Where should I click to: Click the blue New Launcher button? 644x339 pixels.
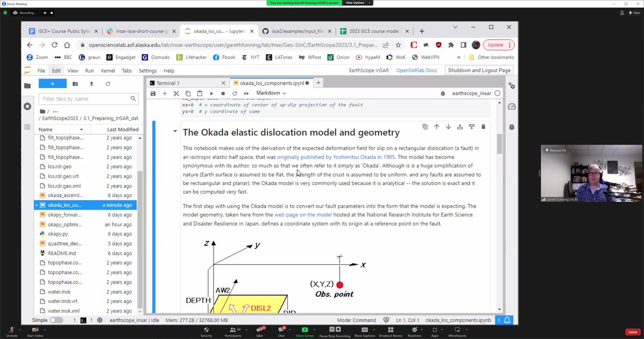click(x=53, y=84)
